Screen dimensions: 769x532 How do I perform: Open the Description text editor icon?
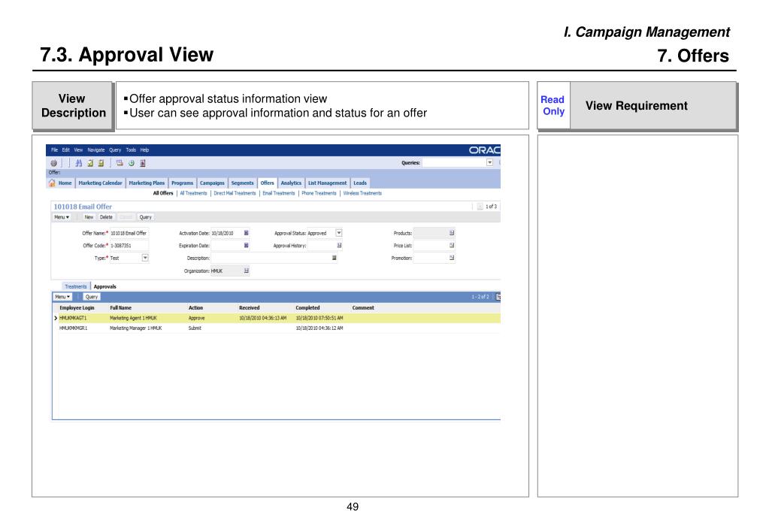coord(335,258)
